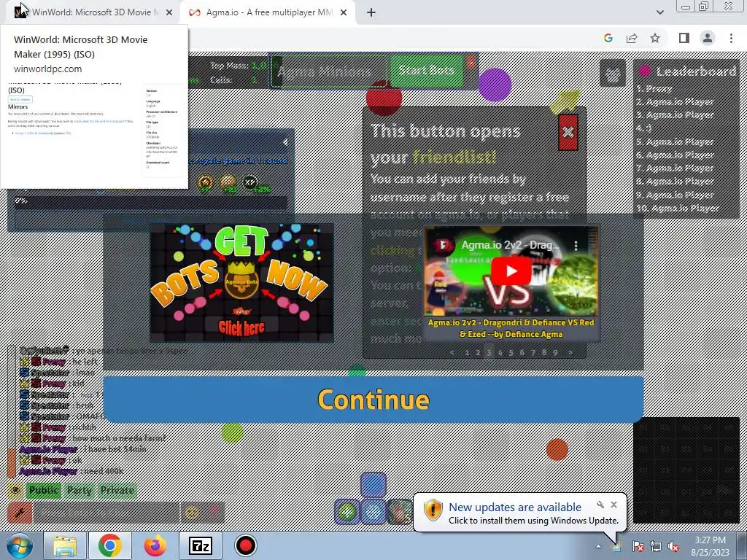Image resolution: width=747 pixels, height=560 pixels.
Task: Open a new browser tab
Action: click(x=371, y=12)
